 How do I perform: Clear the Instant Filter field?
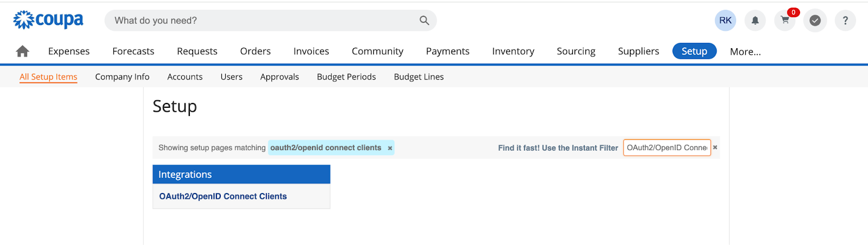pyautogui.click(x=715, y=147)
